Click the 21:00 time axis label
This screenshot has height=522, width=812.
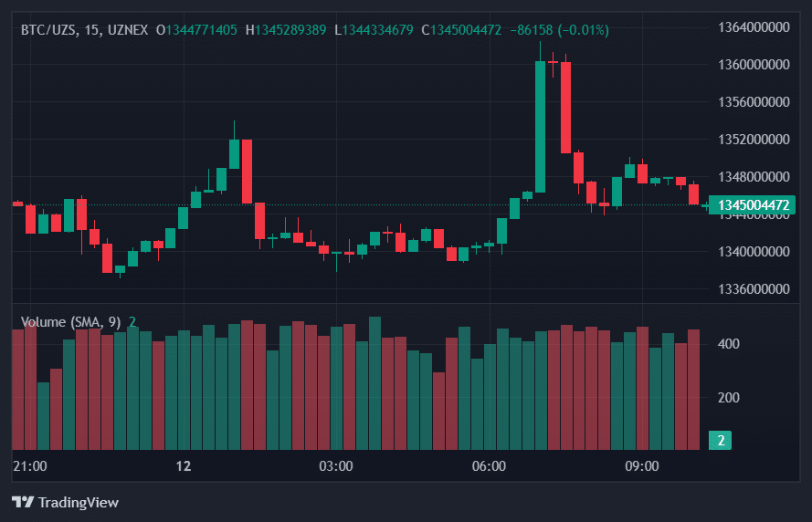click(30, 466)
